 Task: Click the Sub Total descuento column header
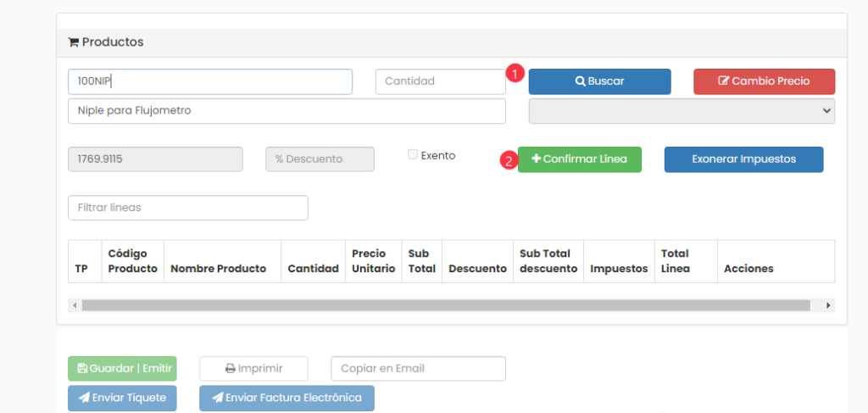point(548,261)
